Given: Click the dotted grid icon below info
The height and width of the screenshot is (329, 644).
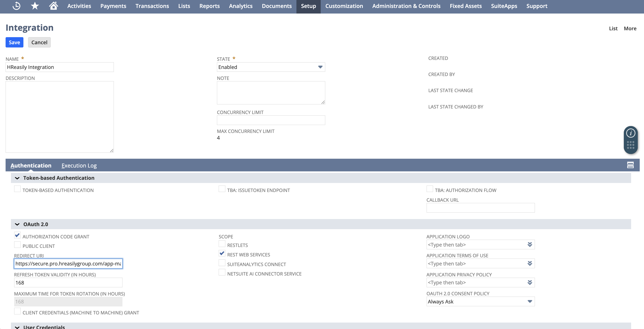Looking at the screenshot, I should (x=630, y=145).
